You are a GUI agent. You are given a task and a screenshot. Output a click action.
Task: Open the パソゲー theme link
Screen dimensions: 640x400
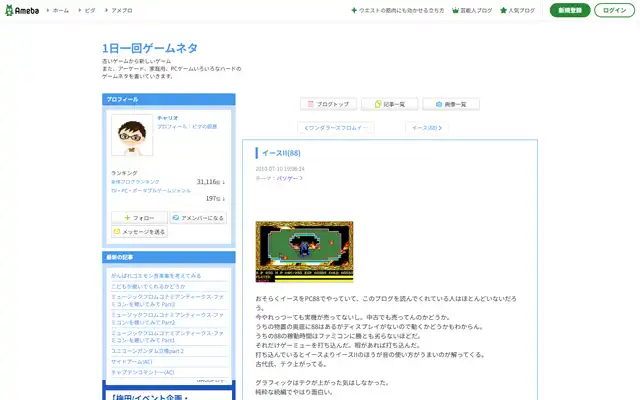(290, 178)
